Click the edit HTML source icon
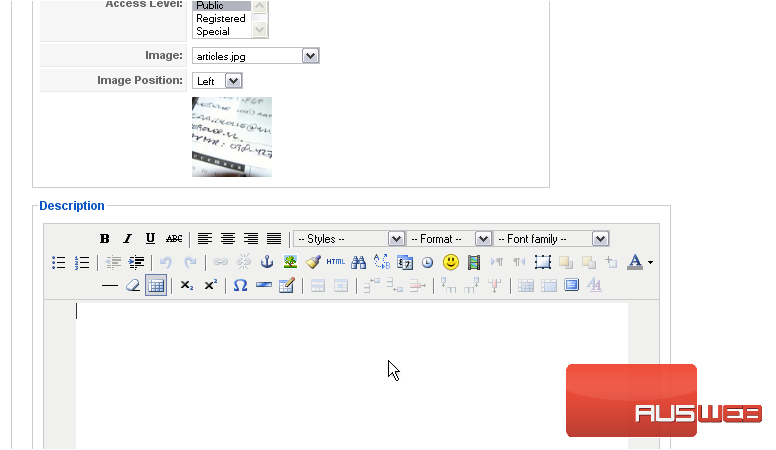Screen dimensions: 776x450 pyautogui.click(x=335, y=262)
